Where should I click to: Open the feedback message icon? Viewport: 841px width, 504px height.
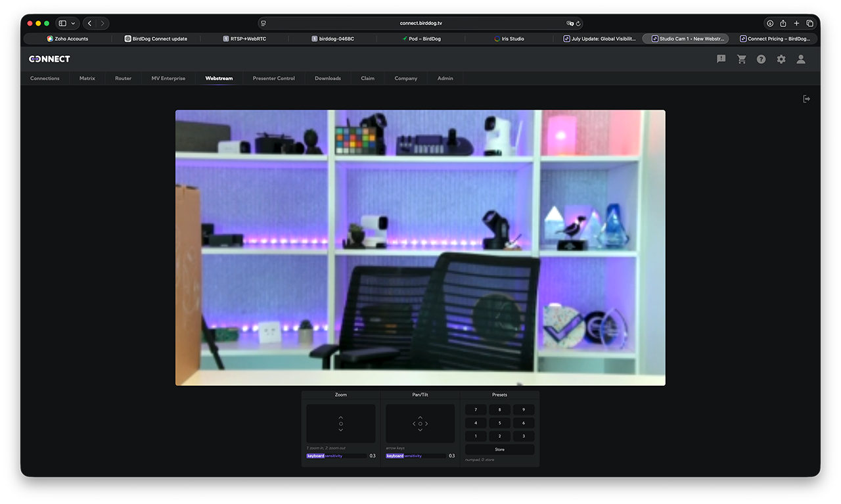(x=721, y=59)
